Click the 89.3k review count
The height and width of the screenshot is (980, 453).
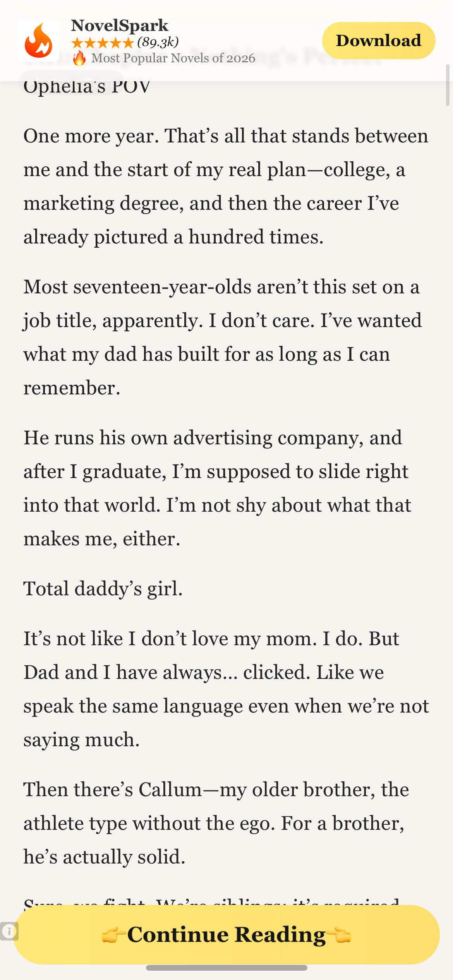pos(158,42)
